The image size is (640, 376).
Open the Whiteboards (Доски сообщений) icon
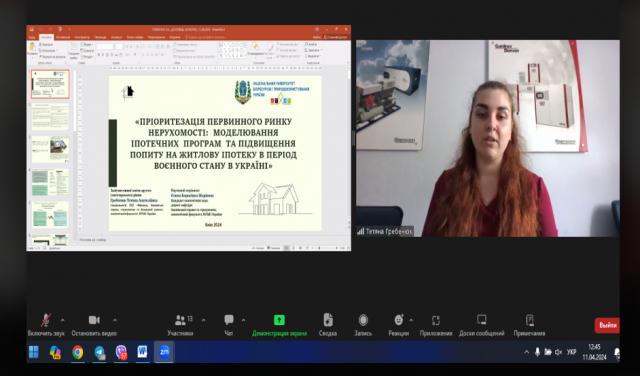tap(482, 320)
